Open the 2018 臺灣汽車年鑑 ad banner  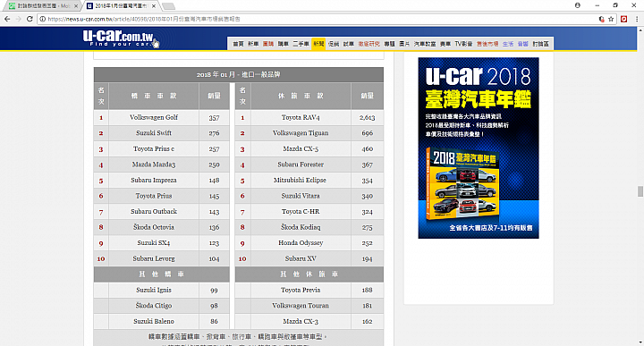pos(479,148)
